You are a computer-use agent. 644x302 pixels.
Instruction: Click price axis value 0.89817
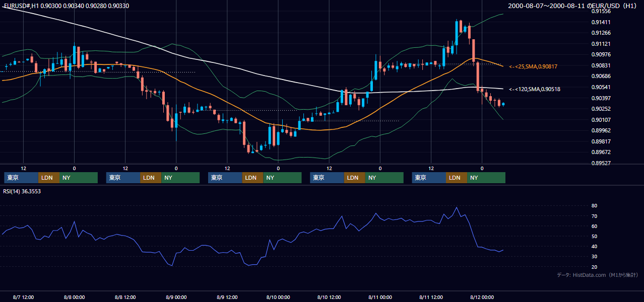point(601,141)
